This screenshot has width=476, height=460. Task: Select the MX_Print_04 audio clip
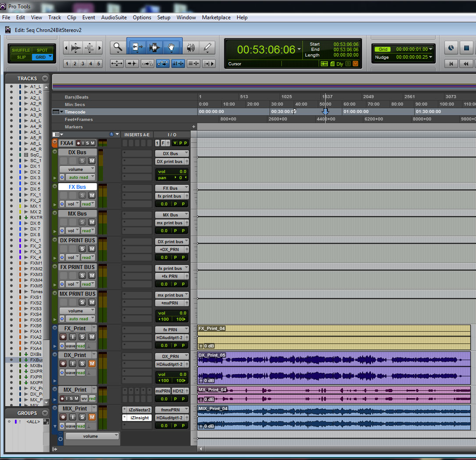[334, 394]
